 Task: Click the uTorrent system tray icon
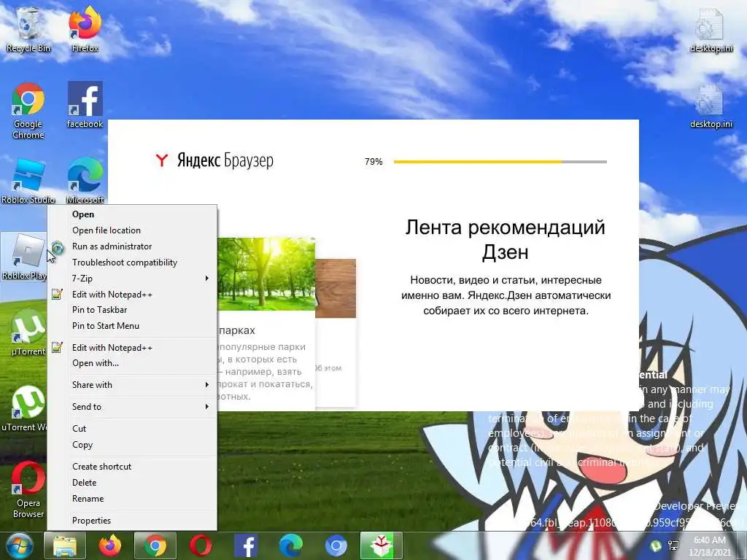click(x=656, y=545)
